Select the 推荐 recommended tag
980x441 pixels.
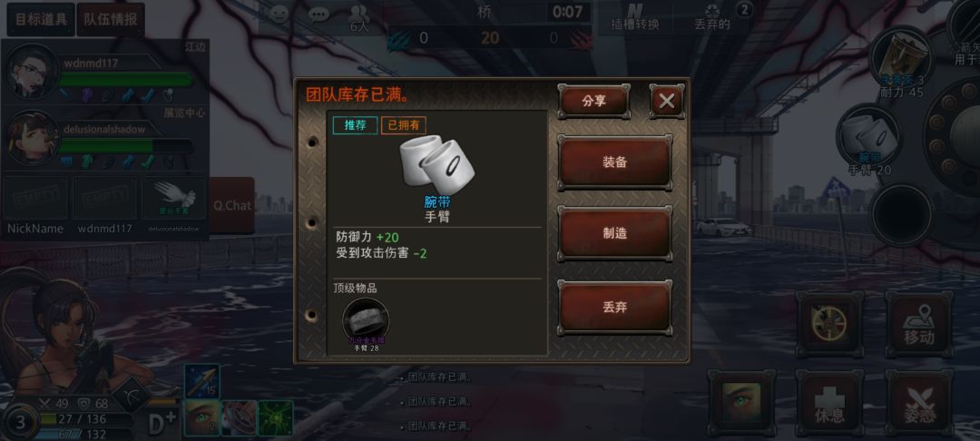pyautogui.click(x=355, y=125)
